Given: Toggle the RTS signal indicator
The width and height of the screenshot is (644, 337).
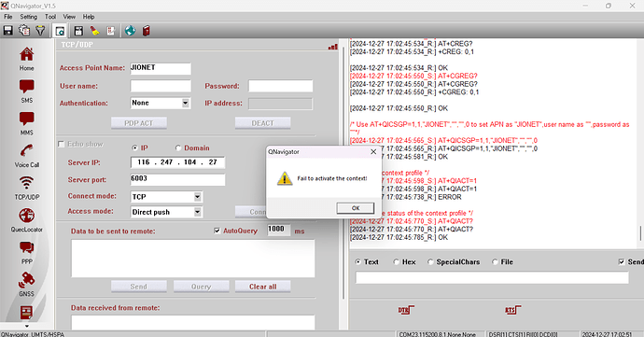Looking at the screenshot, I should coord(512,310).
